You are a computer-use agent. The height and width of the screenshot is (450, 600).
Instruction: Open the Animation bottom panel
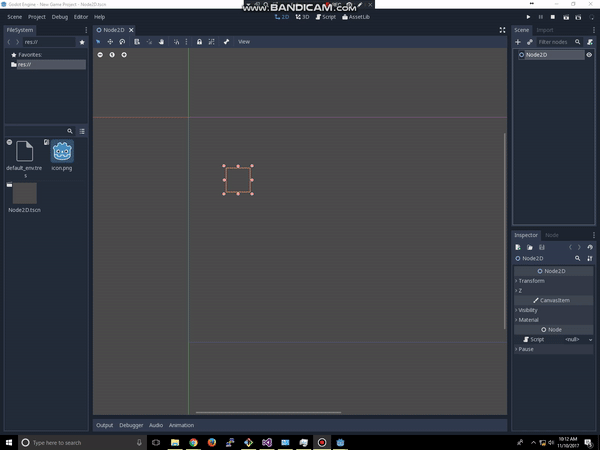tap(181, 425)
